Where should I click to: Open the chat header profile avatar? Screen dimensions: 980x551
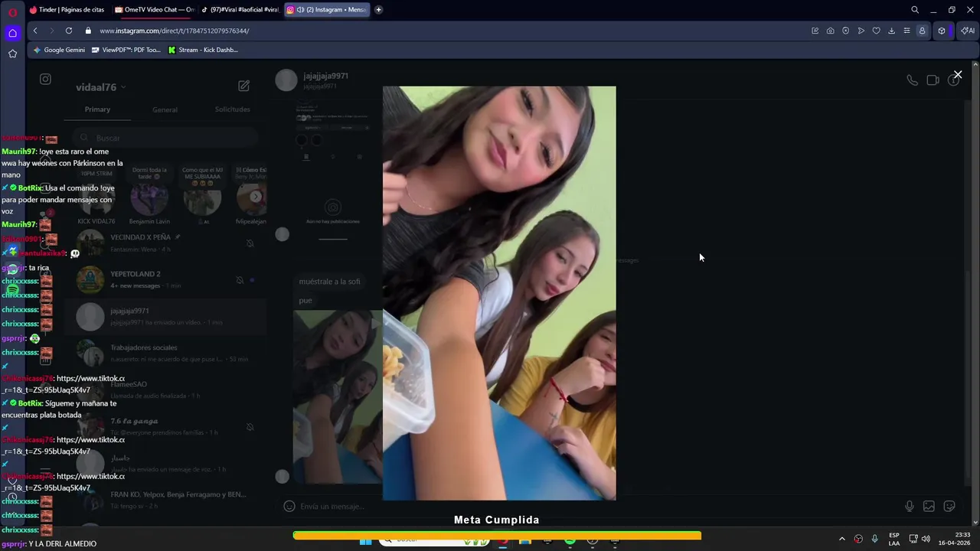click(286, 80)
